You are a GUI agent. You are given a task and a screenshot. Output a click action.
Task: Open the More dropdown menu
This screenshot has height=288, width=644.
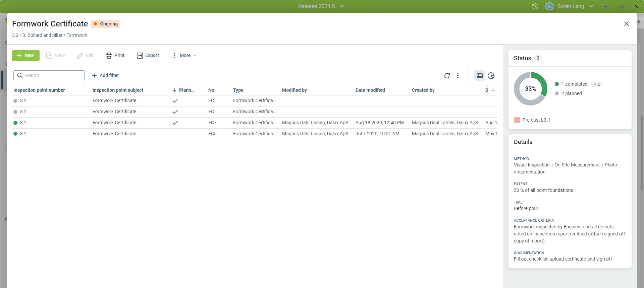pos(184,56)
